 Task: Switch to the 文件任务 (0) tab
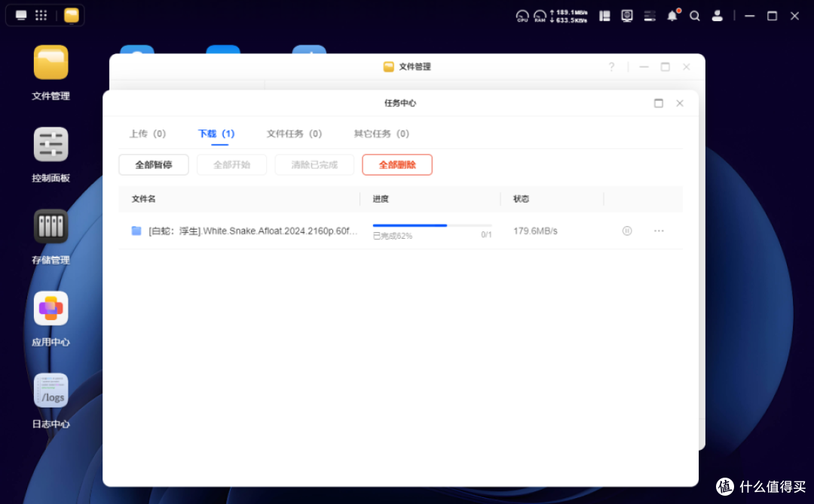click(295, 134)
